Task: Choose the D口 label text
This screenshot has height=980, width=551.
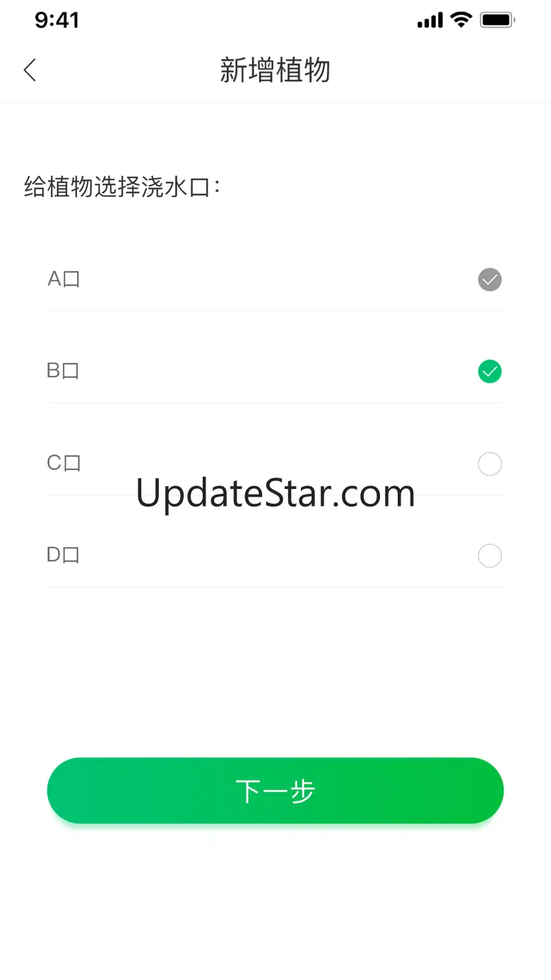Action: click(x=63, y=555)
